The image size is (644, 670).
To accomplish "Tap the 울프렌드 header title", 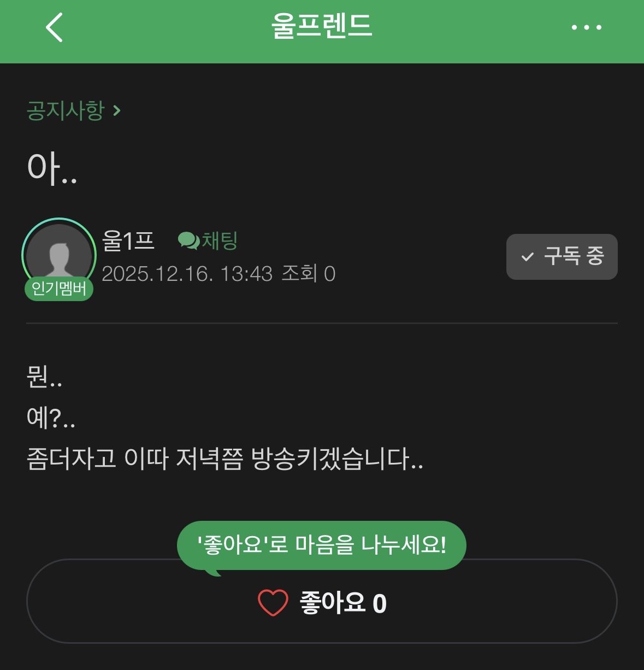I will (322, 26).
